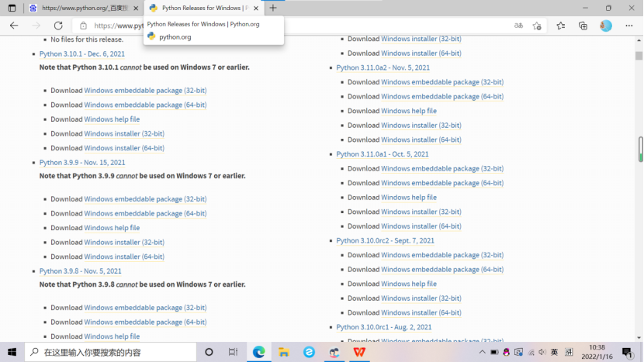Open the network tray icon
644x362 pixels.
click(x=531, y=352)
